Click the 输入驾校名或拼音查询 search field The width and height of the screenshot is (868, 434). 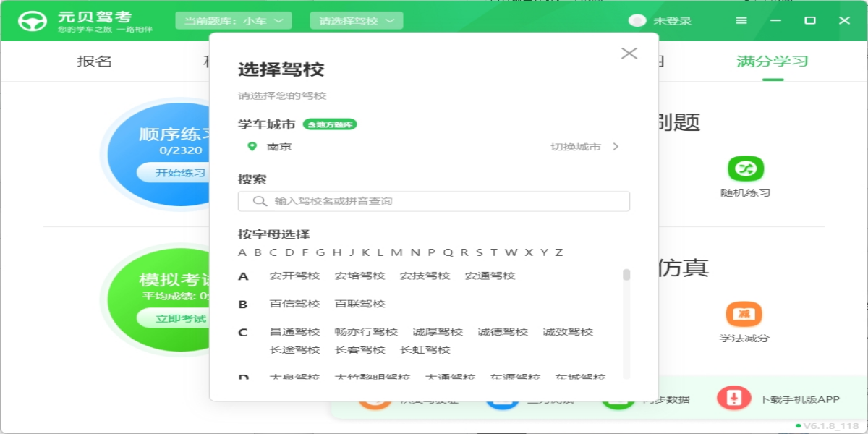441,201
